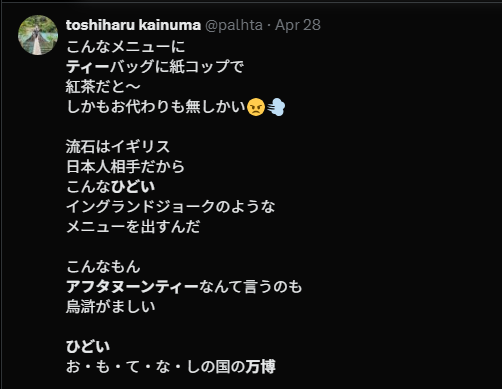This screenshot has height=389, width=502.
Task: Click the line こんなもん
Action: (x=103, y=267)
